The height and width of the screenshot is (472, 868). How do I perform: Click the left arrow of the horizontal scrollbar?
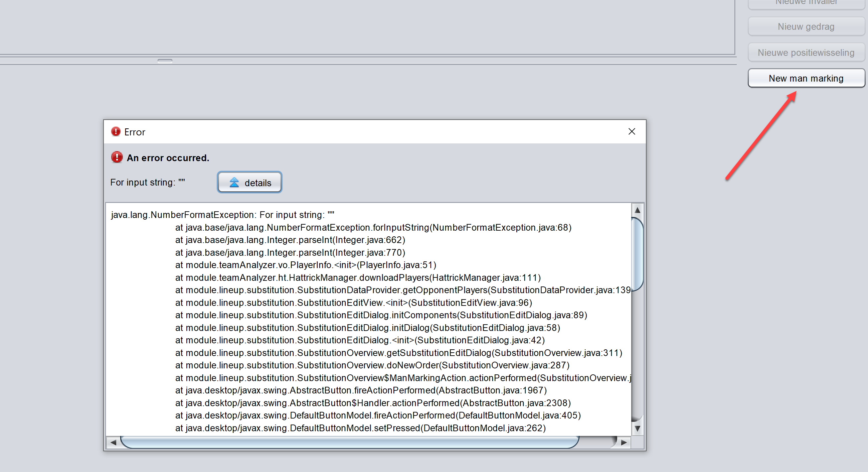click(x=113, y=442)
